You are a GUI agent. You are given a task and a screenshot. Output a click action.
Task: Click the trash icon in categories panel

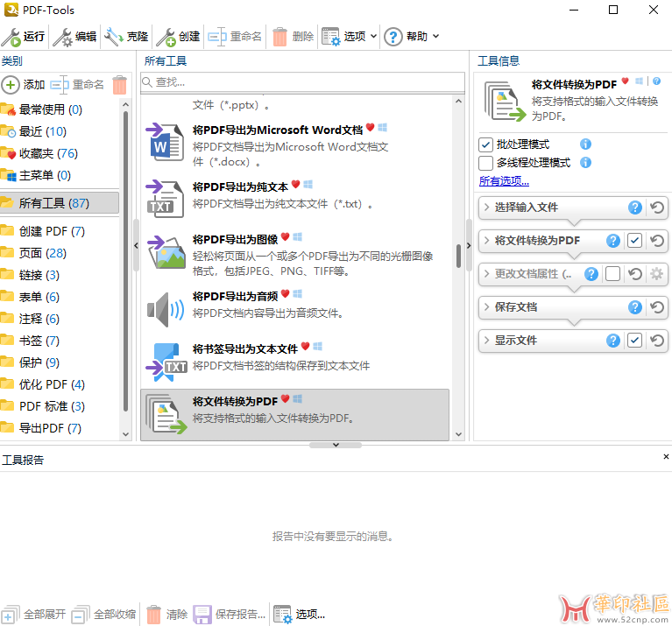pos(119,85)
